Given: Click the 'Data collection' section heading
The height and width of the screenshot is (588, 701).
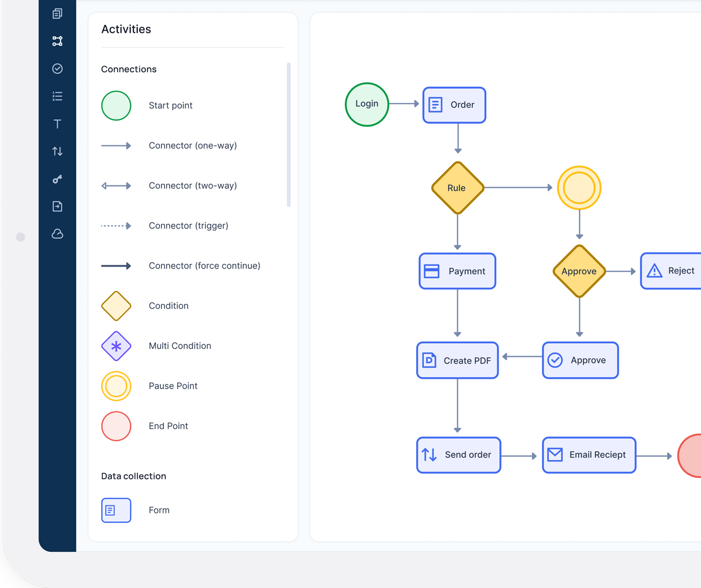Looking at the screenshot, I should pyautogui.click(x=133, y=476).
